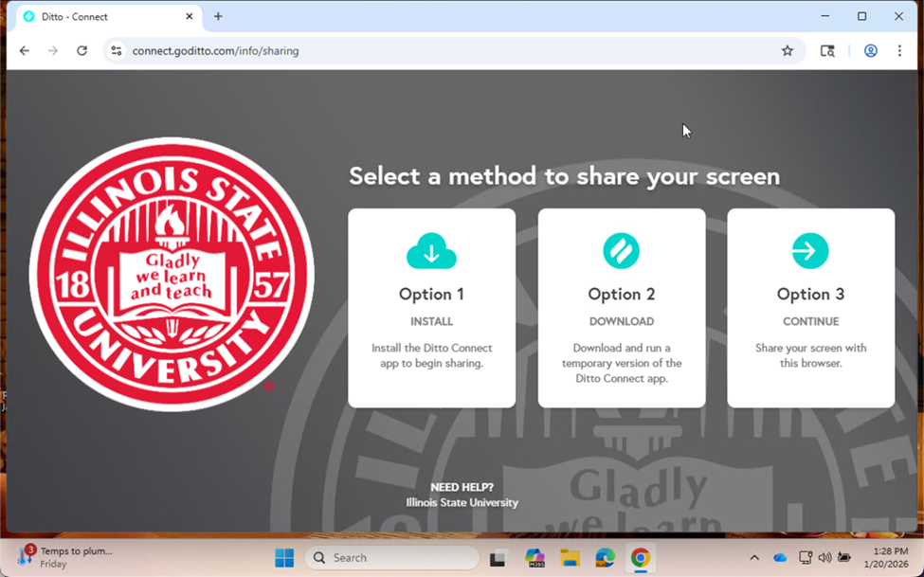924x577 pixels.
Task: Click the Option 3 arrow icon
Action: point(810,251)
